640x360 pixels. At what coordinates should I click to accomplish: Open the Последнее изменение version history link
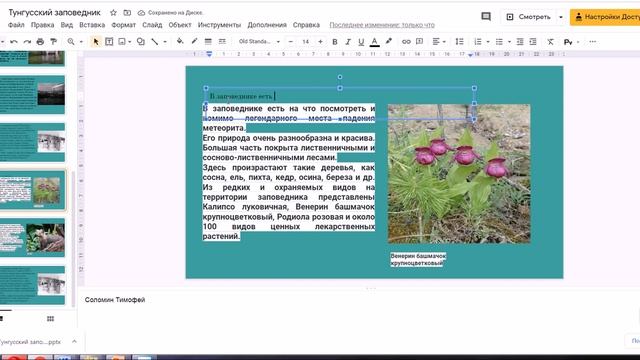tap(382, 25)
